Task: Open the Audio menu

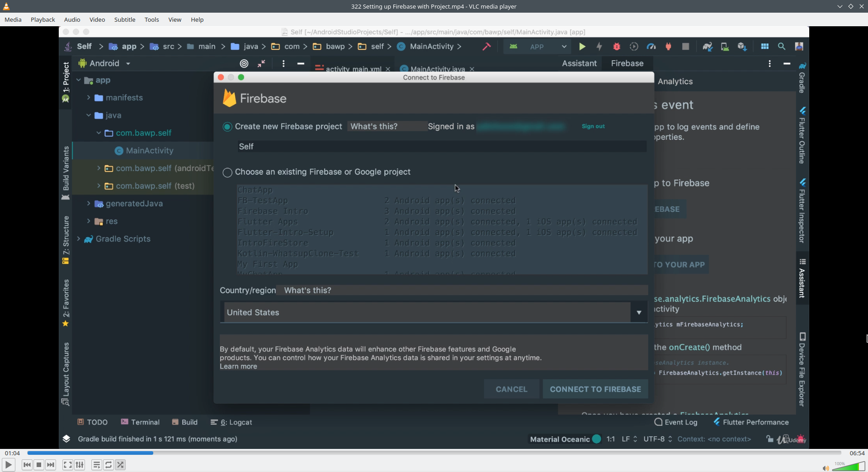Action: (72, 19)
